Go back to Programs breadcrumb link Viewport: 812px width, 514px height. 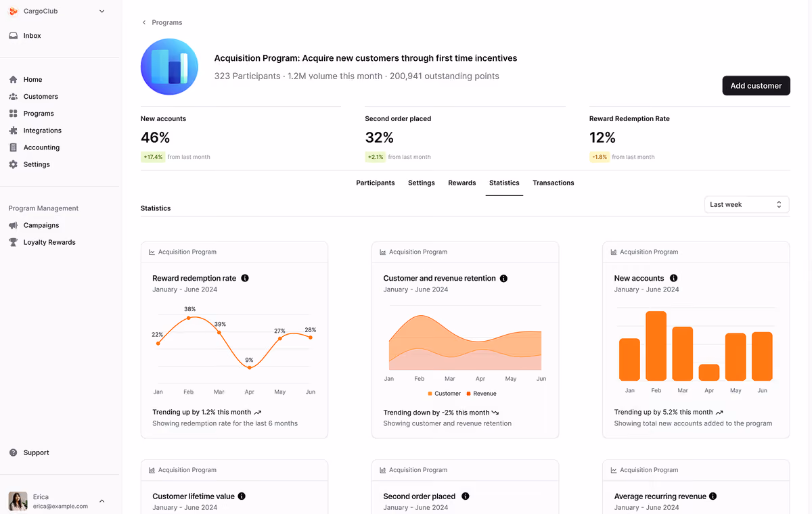[167, 22]
